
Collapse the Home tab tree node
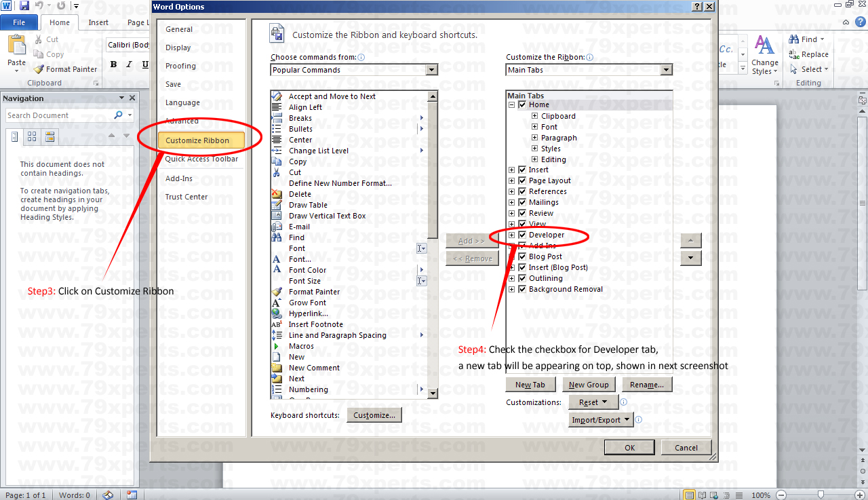(x=512, y=104)
